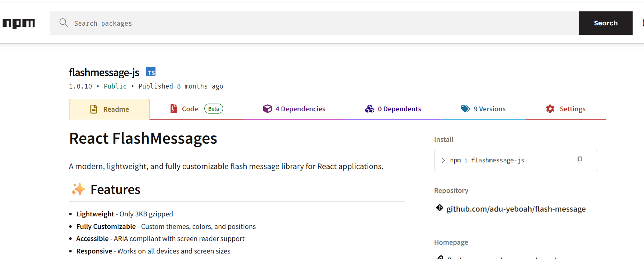
Task: Open the 4 Dependencies tab
Action: pyautogui.click(x=294, y=109)
